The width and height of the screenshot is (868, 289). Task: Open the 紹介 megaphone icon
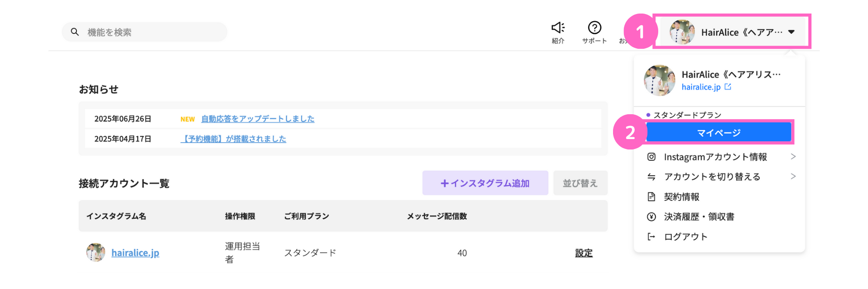pos(558,28)
